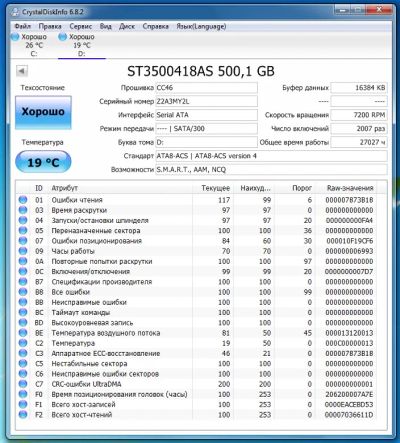Image resolution: width=400 pixels, height=443 pixels.
Task: Click status dot for Ошибки чтения
Action: tap(23, 200)
